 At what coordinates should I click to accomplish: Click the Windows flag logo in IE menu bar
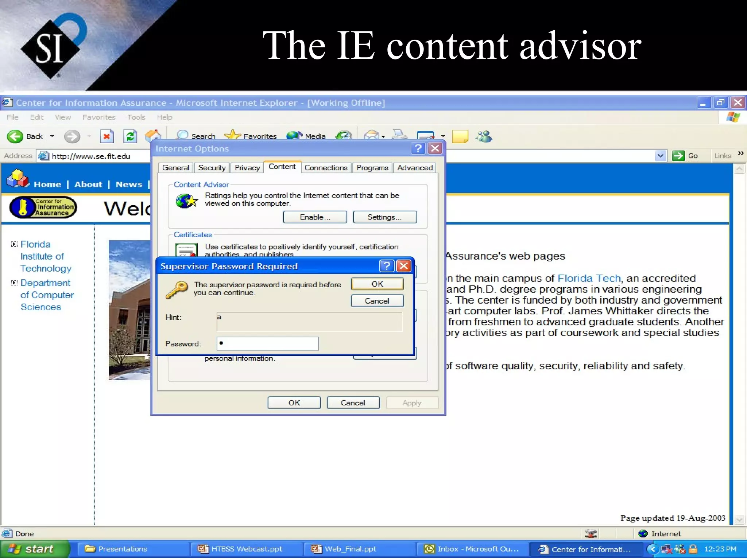[732, 117]
